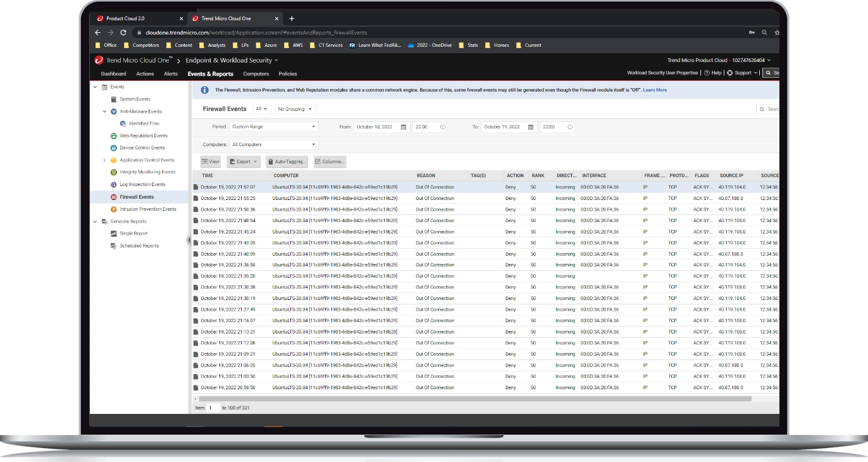Open the From date calendar picker icon
This screenshot has width=868, height=462.
tap(404, 127)
